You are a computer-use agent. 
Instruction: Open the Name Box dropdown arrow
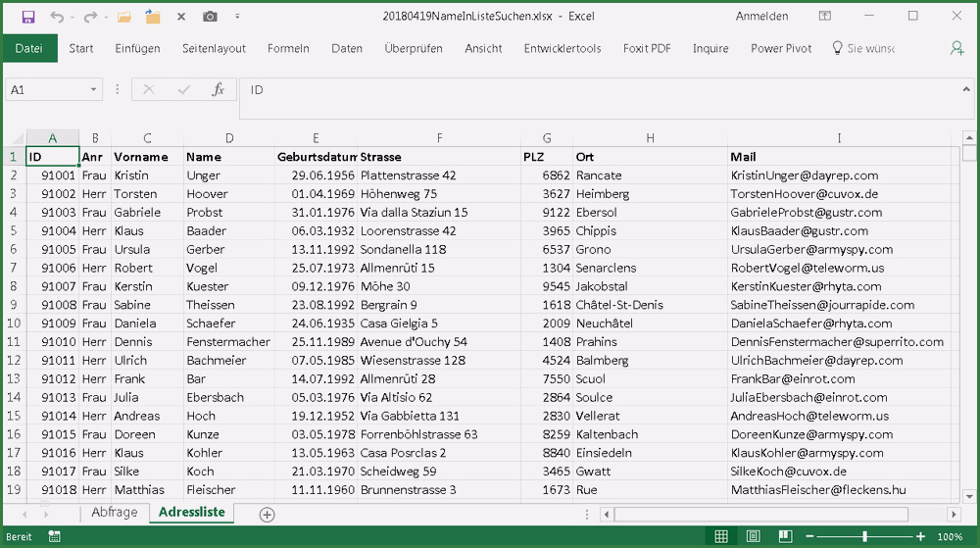[x=94, y=89]
